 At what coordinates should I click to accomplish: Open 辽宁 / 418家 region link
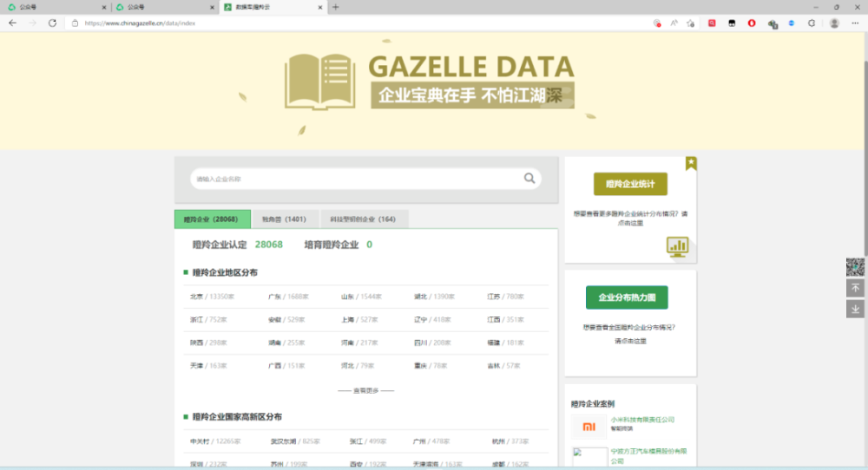tap(432, 320)
